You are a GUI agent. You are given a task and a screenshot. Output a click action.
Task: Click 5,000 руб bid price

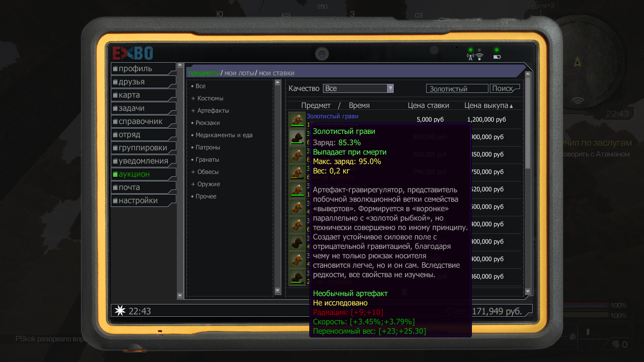point(430,120)
